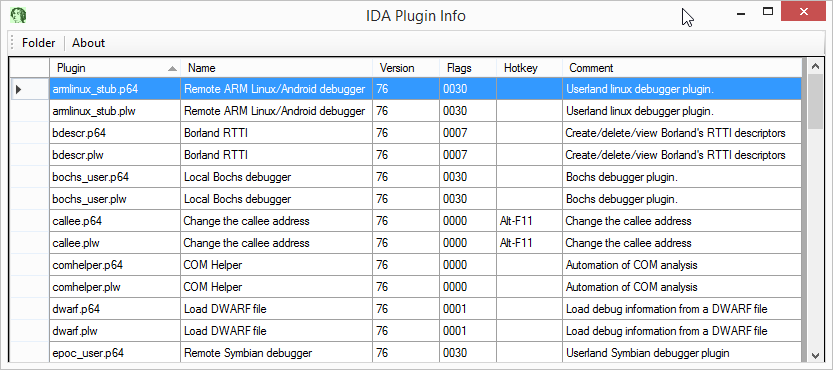Sort the table by Version column
This screenshot has width=833, height=370.
(406, 68)
